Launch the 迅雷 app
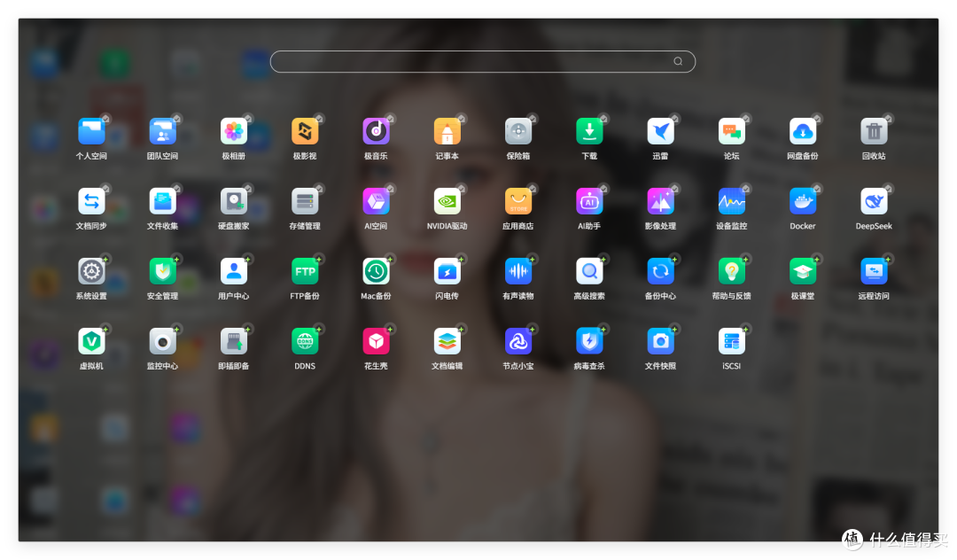Viewport: 957px width, 560px height. (x=660, y=131)
